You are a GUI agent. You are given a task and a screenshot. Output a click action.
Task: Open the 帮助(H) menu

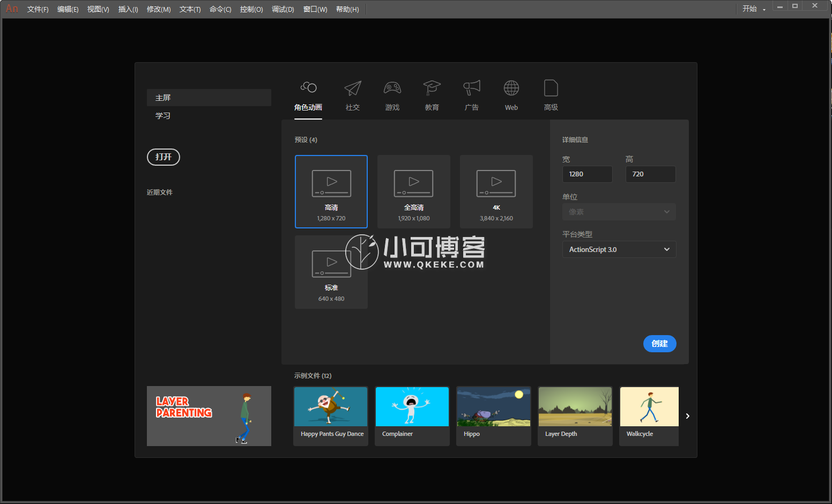(347, 9)
